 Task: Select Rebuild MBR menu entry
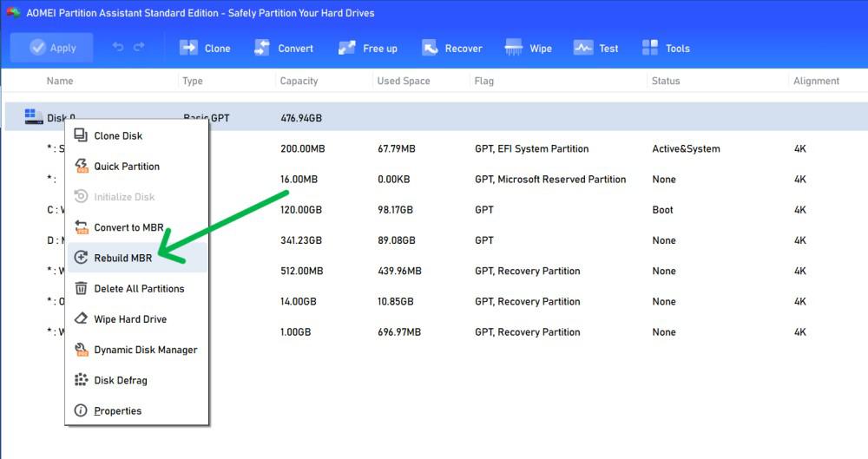pyautogui.click(x=137, y=258)
